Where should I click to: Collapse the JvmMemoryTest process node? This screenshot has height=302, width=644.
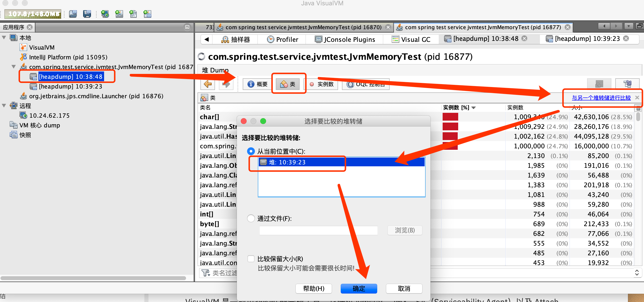click(x=14, y=67)
